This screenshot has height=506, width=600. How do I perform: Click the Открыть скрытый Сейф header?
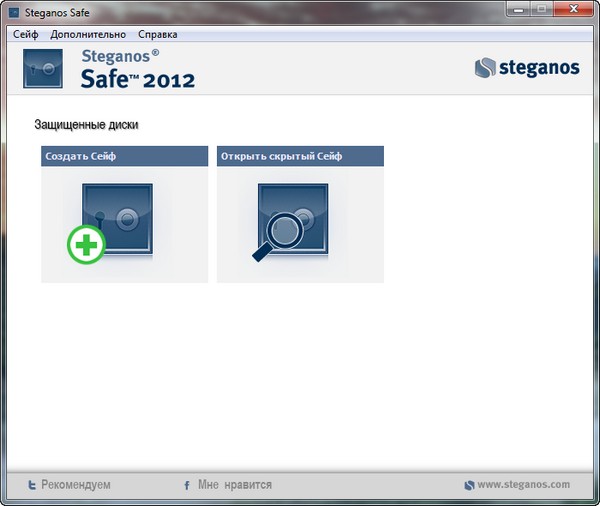point(300,156)
